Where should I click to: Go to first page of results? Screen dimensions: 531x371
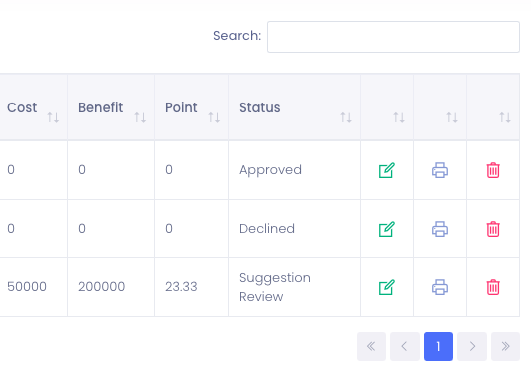tap(371, 346)
